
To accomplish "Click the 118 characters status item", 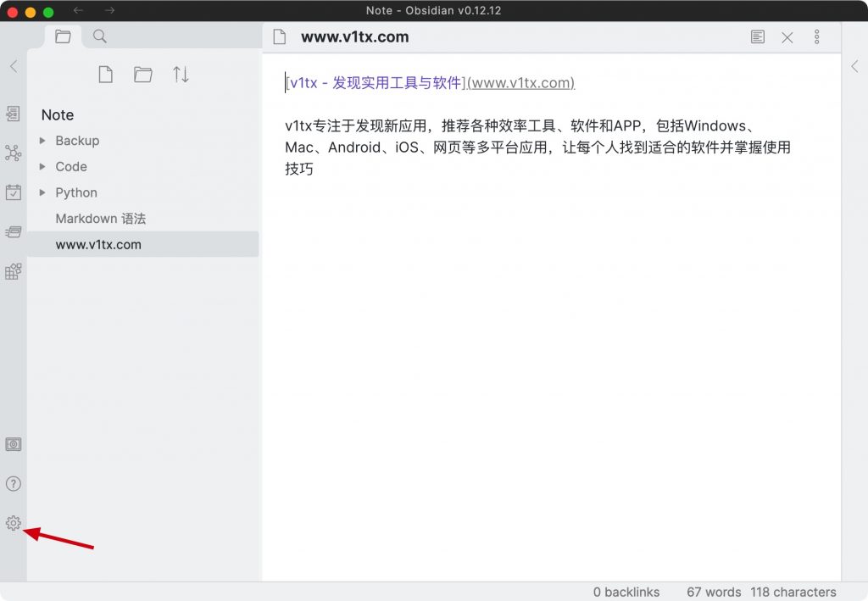I will tap(793, 592).
